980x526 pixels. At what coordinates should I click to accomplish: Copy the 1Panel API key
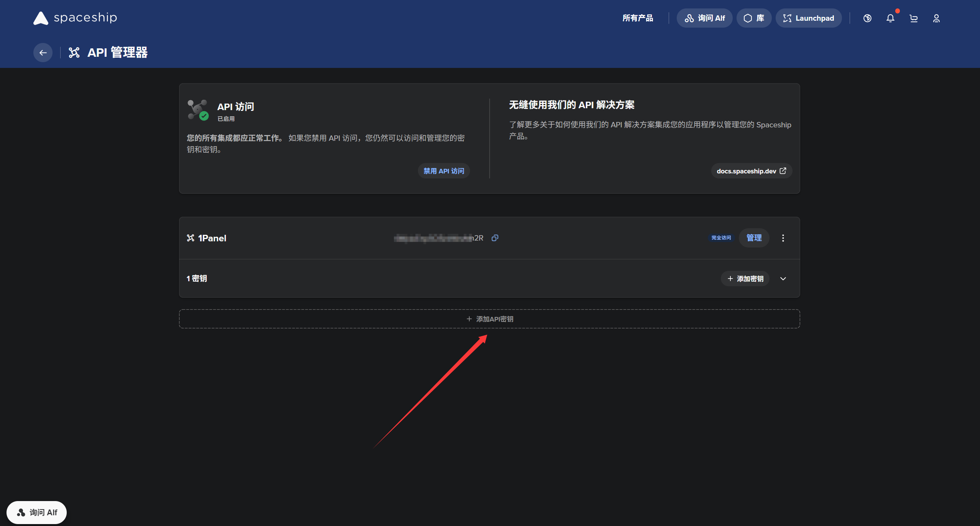point(495,238)
